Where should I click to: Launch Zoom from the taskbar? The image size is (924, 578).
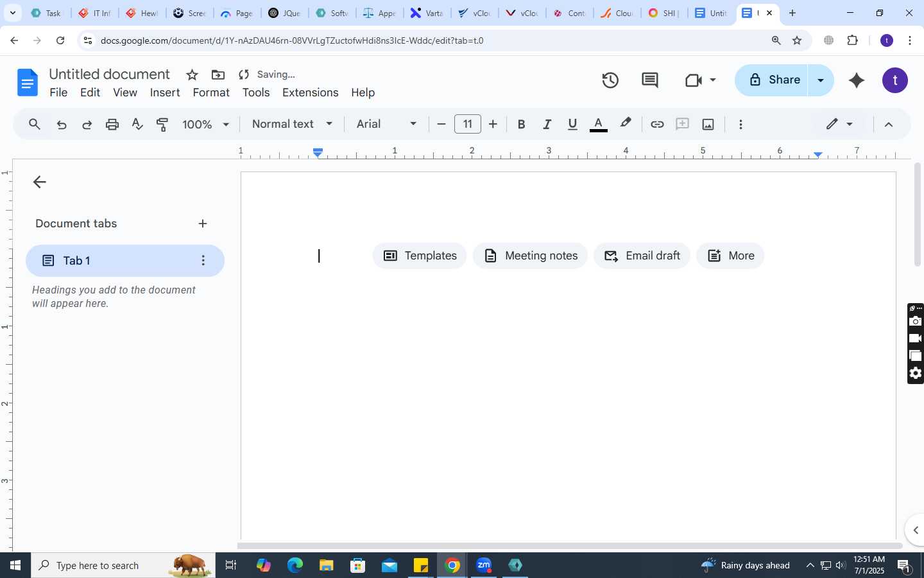click(x=484, y=565)
